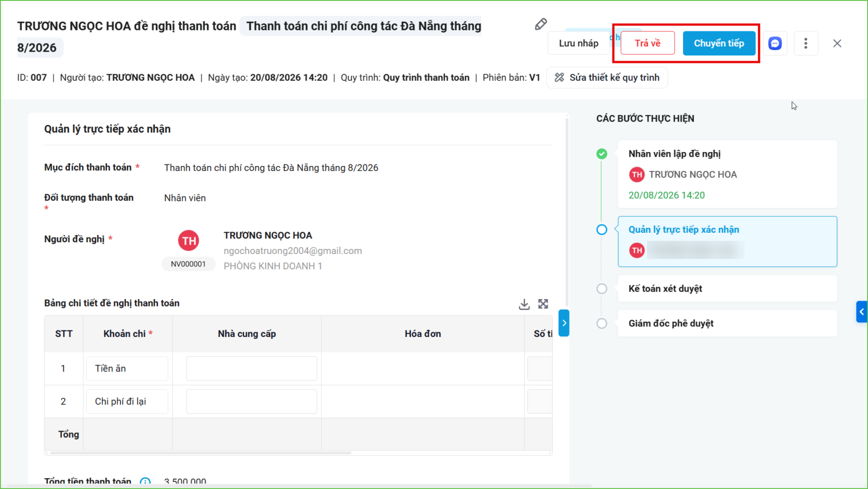Image resolution: width=868 pixels, height=489 pixels.
Task: Open the three-dot more options menu
Action: click(806, 43)
